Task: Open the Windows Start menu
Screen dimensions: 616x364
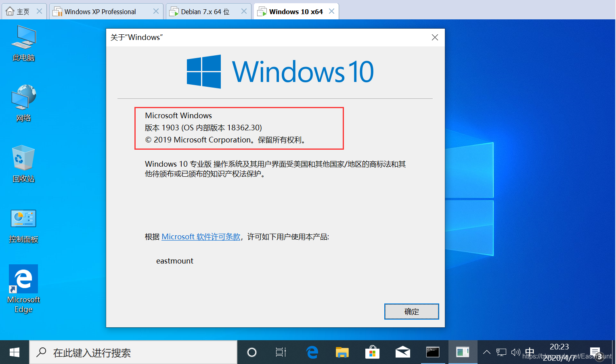Action: [15, 352]
